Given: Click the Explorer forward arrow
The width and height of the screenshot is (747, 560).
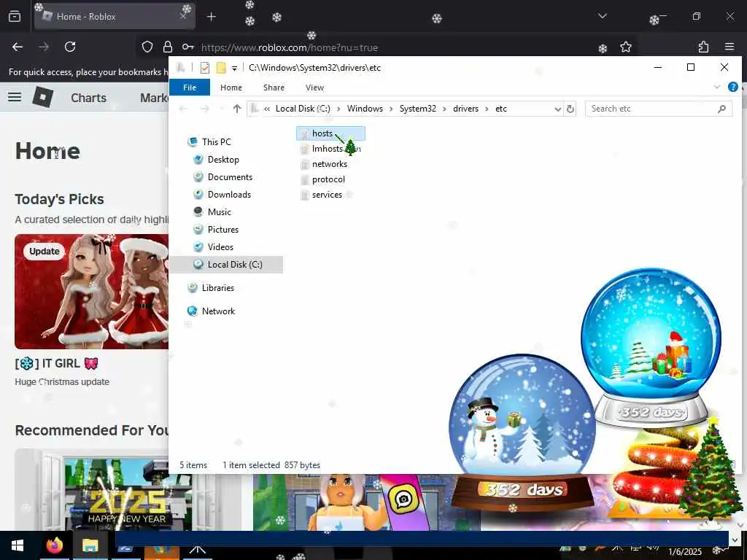Looking at the screenshot, I should 205,109.
